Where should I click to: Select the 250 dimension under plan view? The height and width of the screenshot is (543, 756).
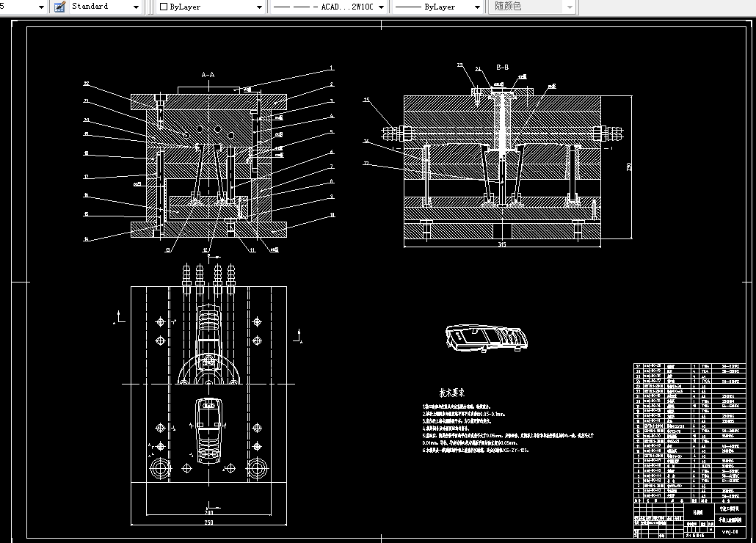click(x=208, y=522)
